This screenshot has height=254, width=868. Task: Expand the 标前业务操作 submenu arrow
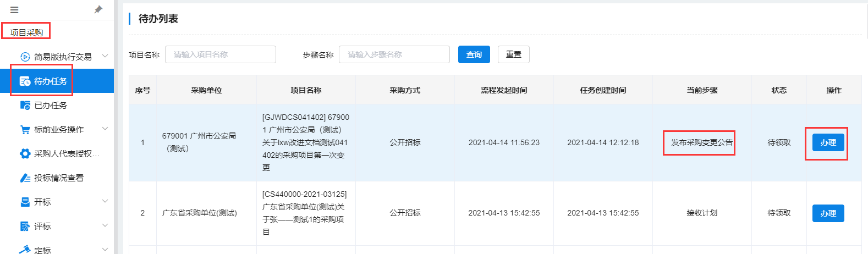[105, 129]
